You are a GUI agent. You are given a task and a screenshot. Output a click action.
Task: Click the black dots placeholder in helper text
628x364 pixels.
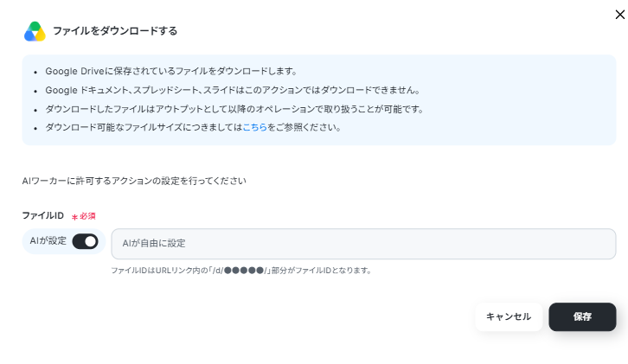[x=244, y=271]
